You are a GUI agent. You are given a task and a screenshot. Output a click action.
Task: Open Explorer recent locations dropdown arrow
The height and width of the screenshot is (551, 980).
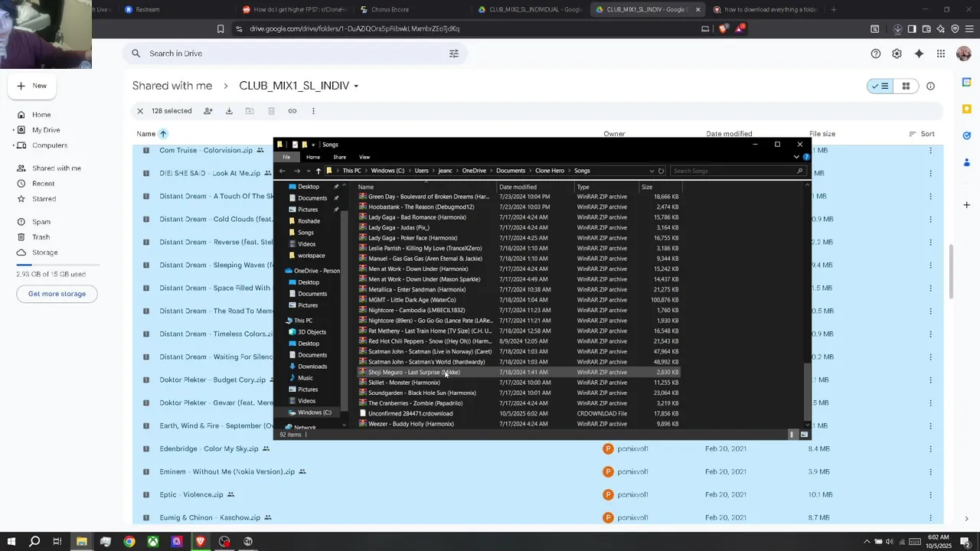(308, 171)
